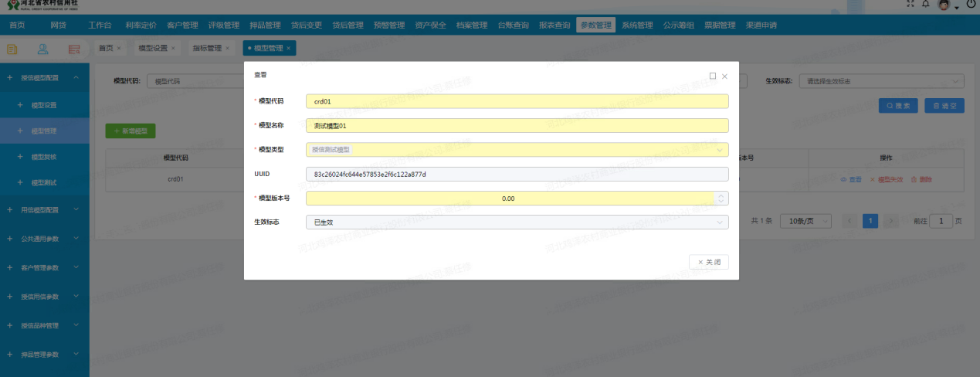Click the plus icon beside 模型设置
The image size is (980, 377).
pos(19,104)
